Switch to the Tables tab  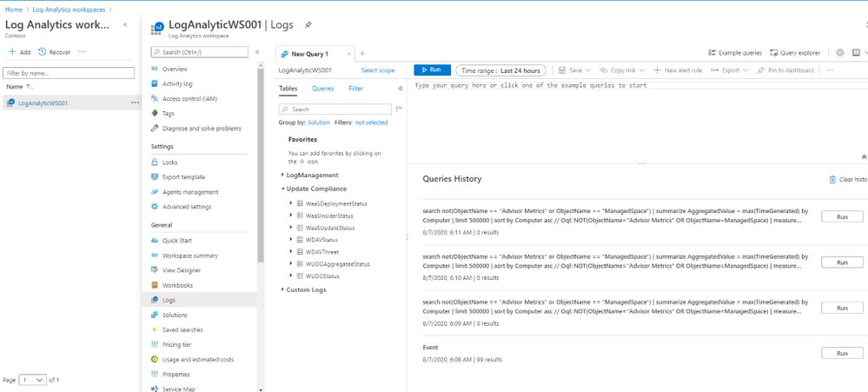288,89
